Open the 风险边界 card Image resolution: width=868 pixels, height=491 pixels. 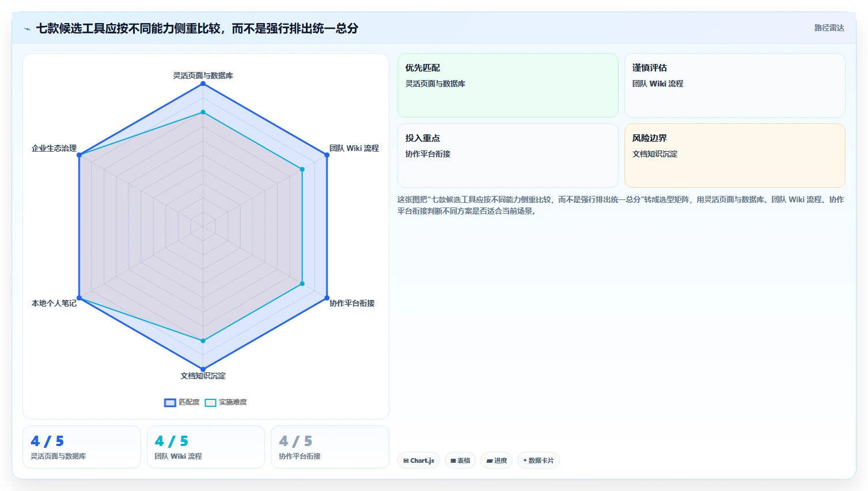pos(734,156)
